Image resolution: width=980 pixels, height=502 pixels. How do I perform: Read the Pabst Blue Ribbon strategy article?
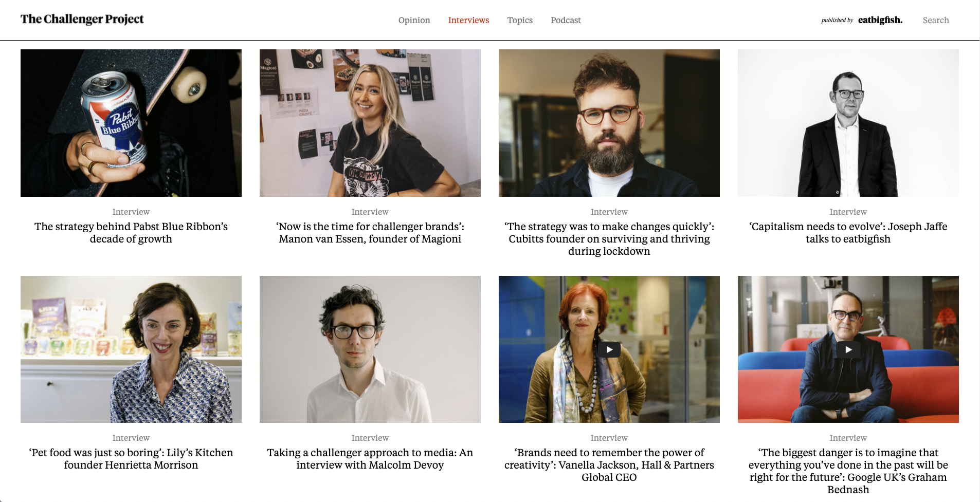(131, 233)
